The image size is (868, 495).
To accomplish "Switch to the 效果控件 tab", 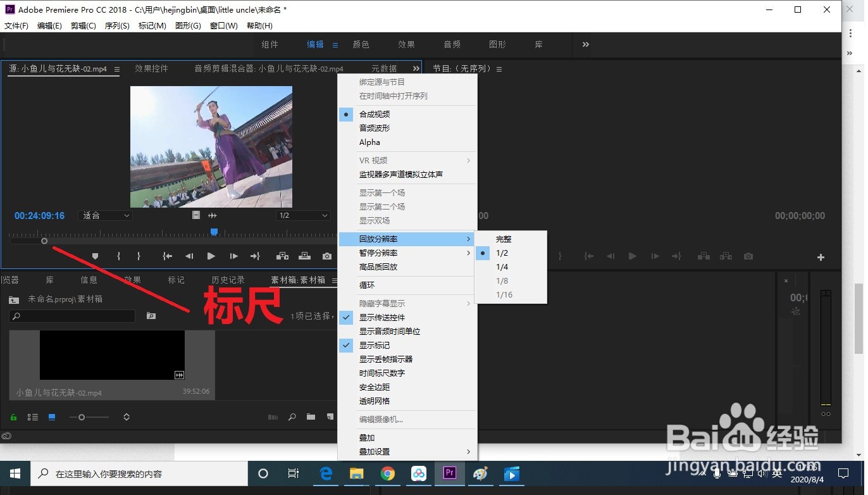I will pos(152,68).
